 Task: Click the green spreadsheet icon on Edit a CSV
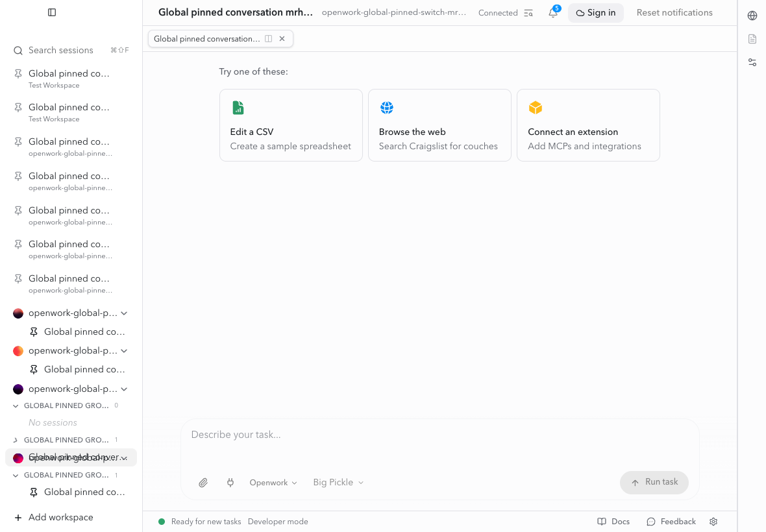click(238, 108)
